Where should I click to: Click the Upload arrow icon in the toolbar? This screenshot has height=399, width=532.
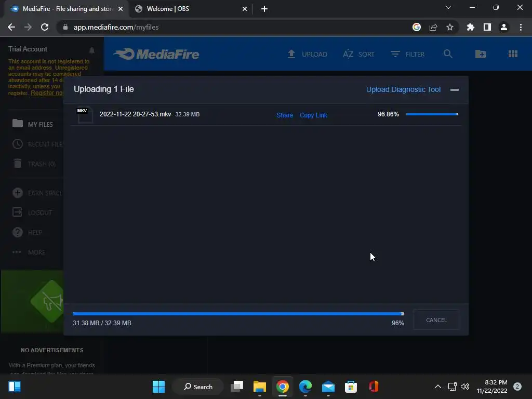coord(291,54)
